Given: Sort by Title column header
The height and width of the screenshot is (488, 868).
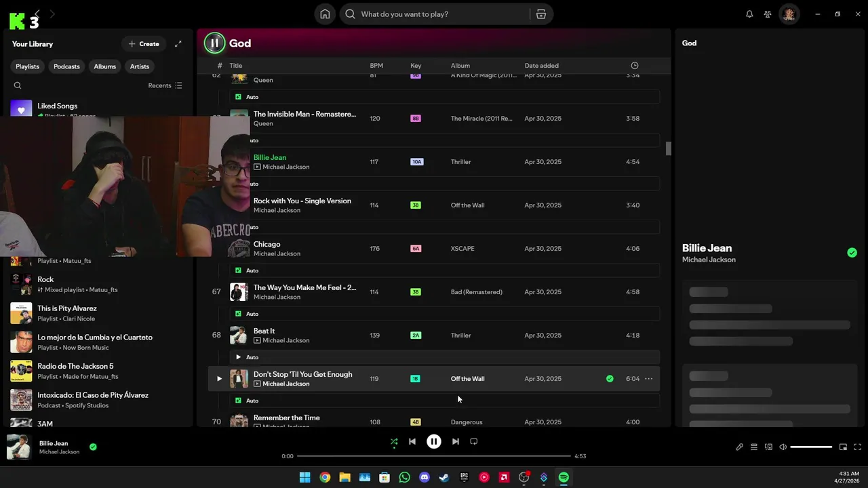Looking at the screenshot, I should 235,66.
